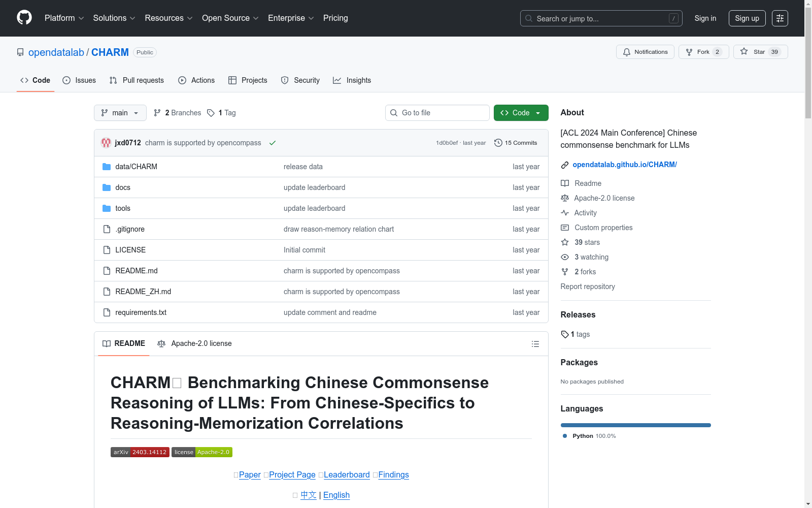Viewport: 812px width, 508px height.
Task: Click the GitHub logo icon
Action: 24,18
